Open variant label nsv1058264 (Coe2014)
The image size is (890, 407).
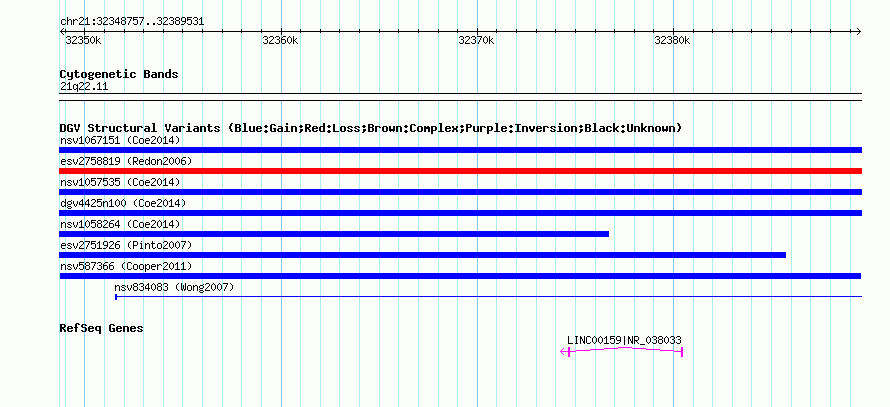[120, 224]
